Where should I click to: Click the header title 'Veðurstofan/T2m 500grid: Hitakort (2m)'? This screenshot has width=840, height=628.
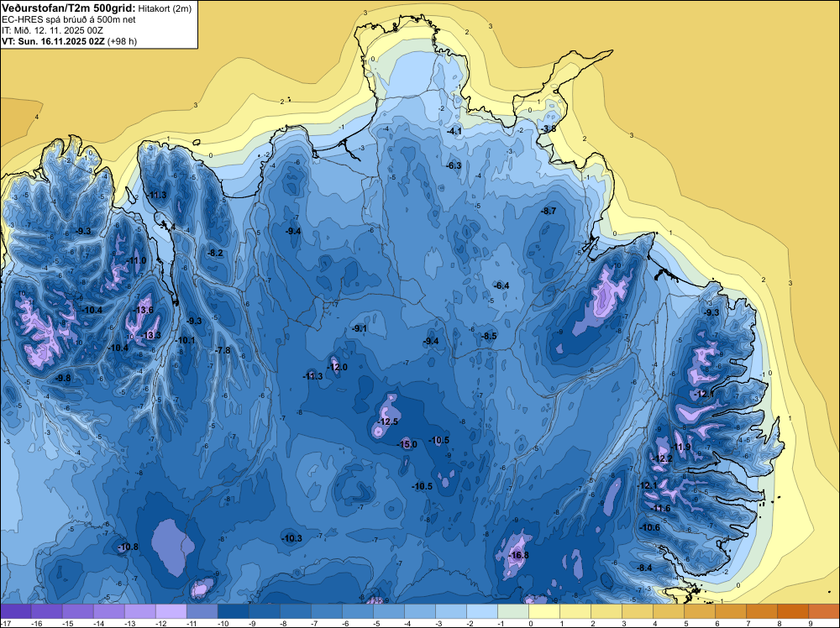97,8
